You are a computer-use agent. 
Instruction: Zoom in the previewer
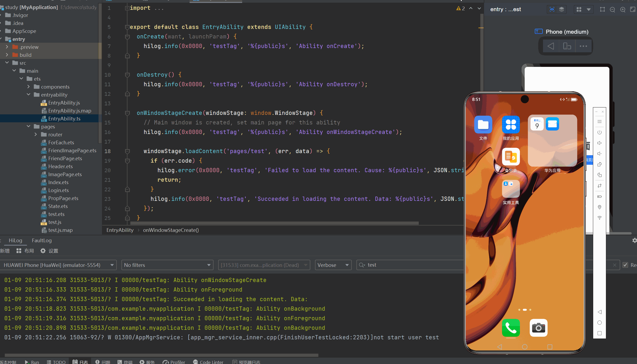click(623, 10)
